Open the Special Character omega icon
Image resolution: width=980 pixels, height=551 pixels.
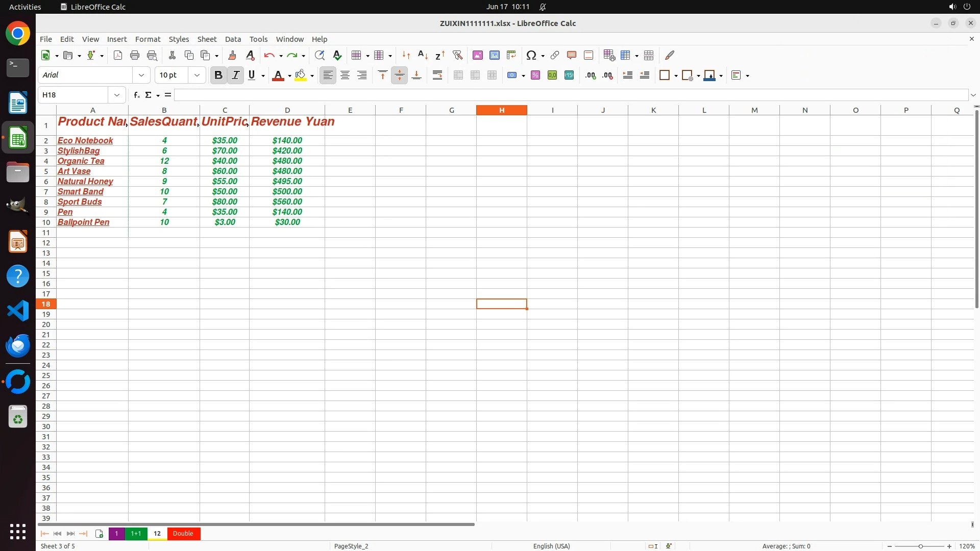531,55
